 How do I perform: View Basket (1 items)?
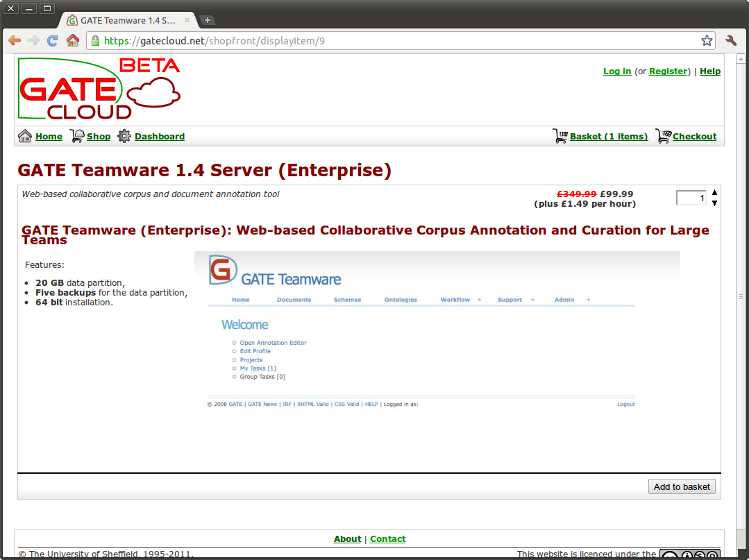pyautogui.click(x=609, y=137)
